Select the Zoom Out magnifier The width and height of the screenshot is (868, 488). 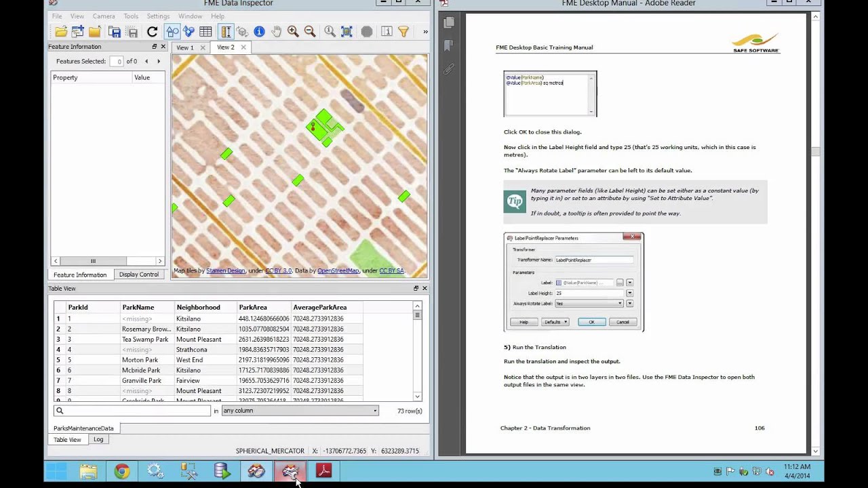tap(310, 31)
